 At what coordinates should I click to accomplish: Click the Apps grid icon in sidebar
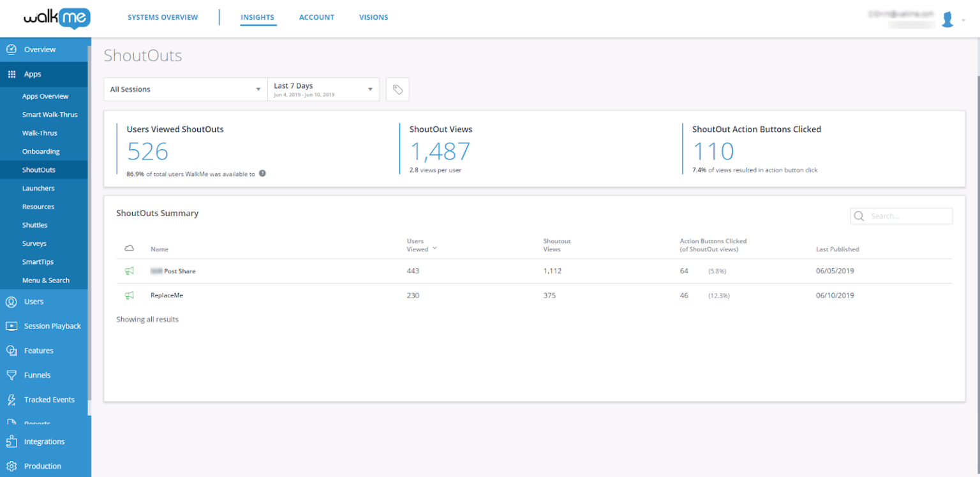click(11, 73)
